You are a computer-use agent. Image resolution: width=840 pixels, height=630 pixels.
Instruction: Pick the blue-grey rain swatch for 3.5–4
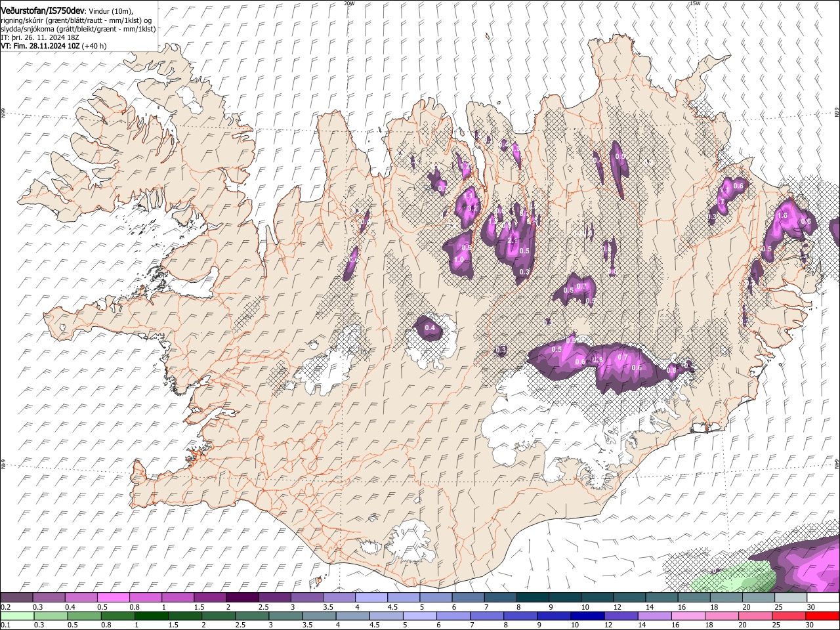(x=319, y=616)
